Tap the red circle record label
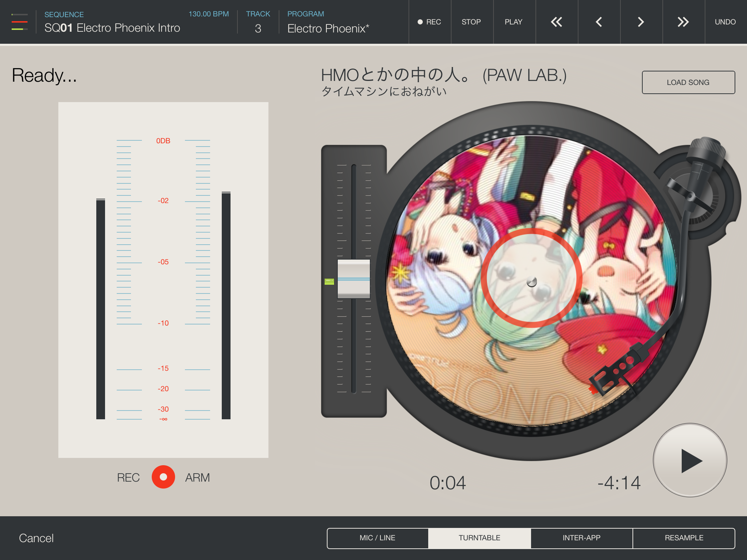This screenshot has height=560, width=747. pyautogui.click(x=531, y=278)
